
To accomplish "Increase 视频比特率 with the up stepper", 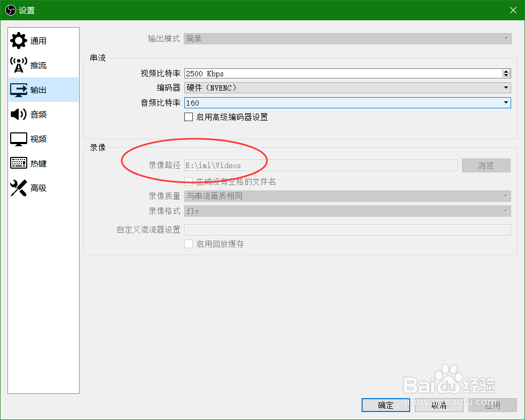I will click(506, 70).
